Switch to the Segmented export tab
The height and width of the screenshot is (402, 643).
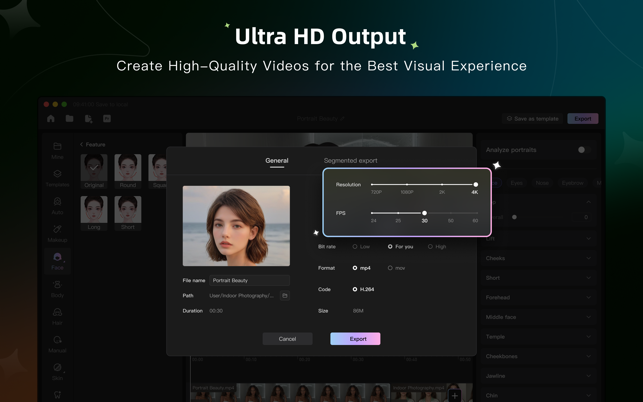(x=351, y=160)
